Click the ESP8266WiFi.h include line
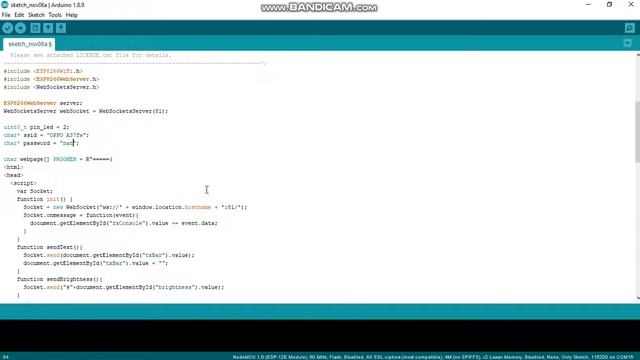Image resolution: width=640 pixels, height=360 pixels. [43, 71]
